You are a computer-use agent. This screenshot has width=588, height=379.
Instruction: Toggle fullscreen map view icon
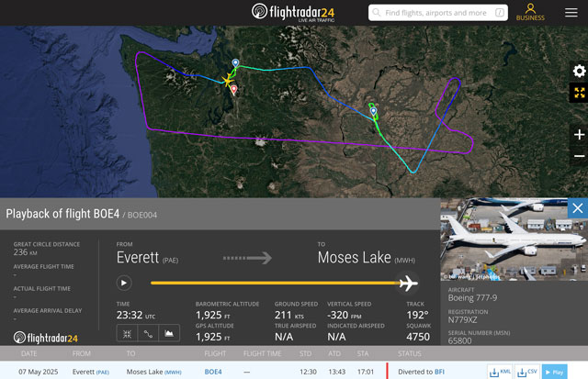coord(579,93)
